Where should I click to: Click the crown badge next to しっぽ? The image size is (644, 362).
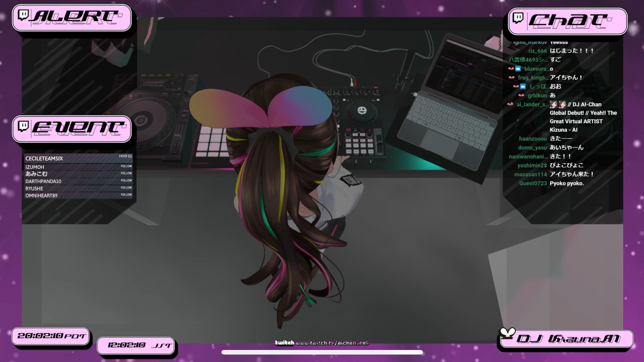pos(523,86)
